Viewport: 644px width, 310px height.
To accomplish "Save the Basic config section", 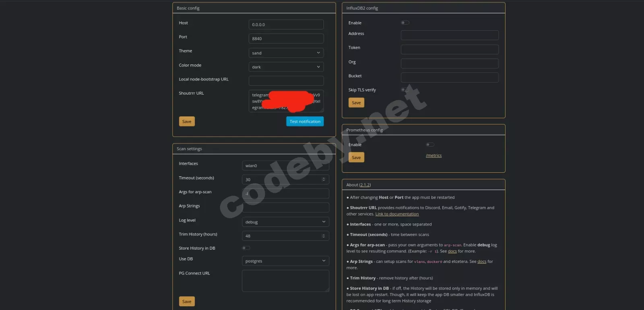I will coord(187,122).
